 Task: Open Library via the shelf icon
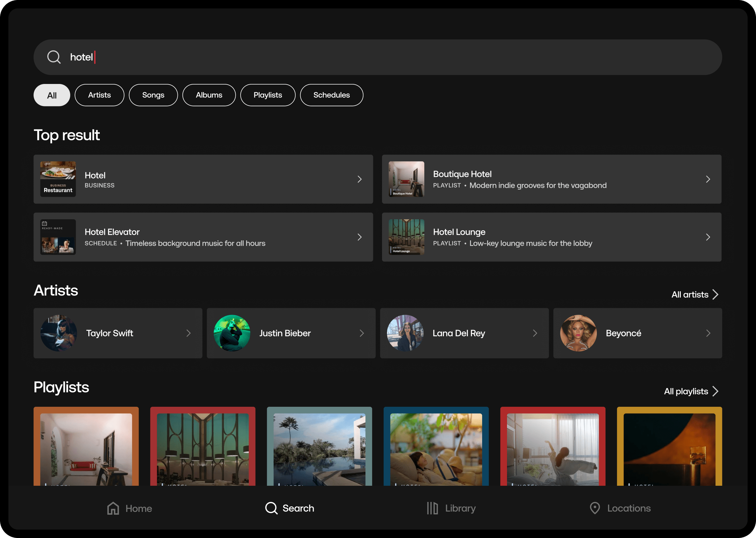432,508
